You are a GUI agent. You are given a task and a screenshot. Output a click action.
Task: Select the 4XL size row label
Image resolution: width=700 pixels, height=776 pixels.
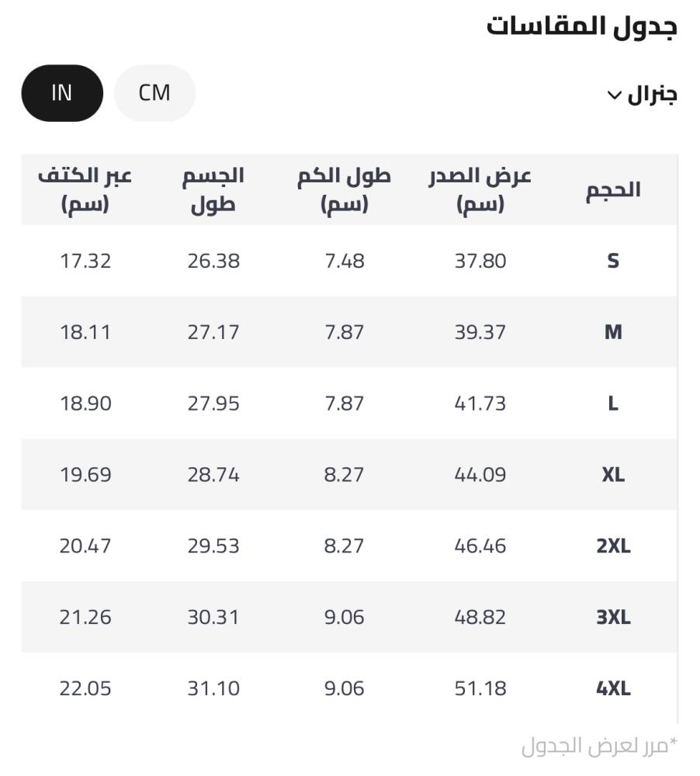pyautogui.click(x=613, y=688)
